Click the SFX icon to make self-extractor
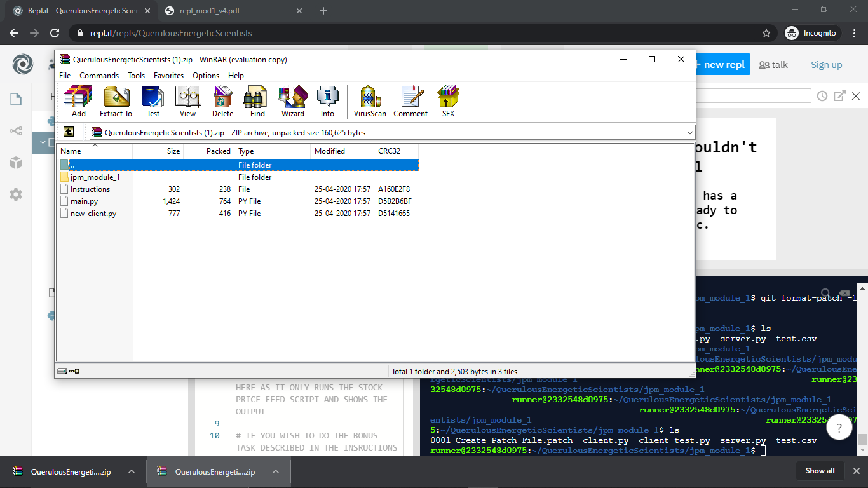The width and height of the screenshot is (868, 488). (447, 100)
